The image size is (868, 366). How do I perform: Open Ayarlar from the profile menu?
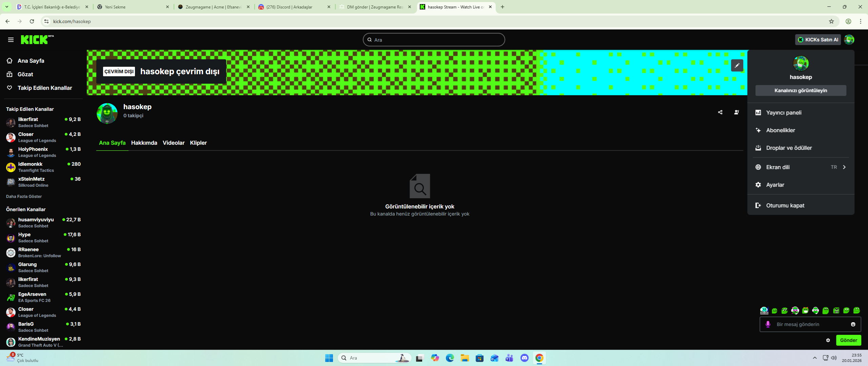point(801,185)
